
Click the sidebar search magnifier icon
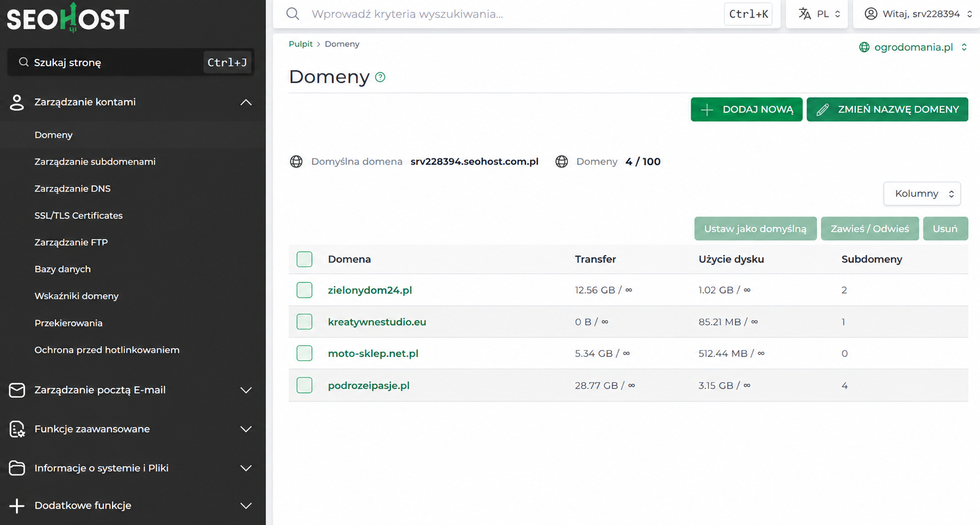point(23,62)
